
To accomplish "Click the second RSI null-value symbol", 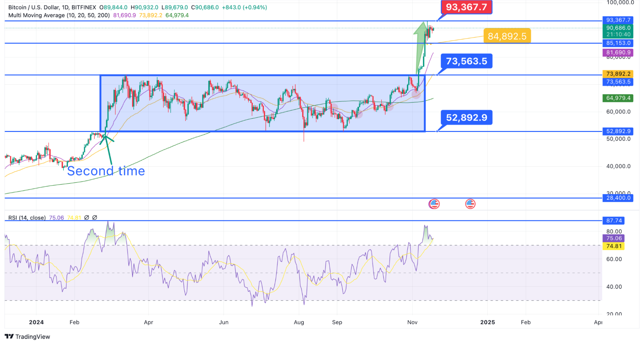I will [95, 218].
